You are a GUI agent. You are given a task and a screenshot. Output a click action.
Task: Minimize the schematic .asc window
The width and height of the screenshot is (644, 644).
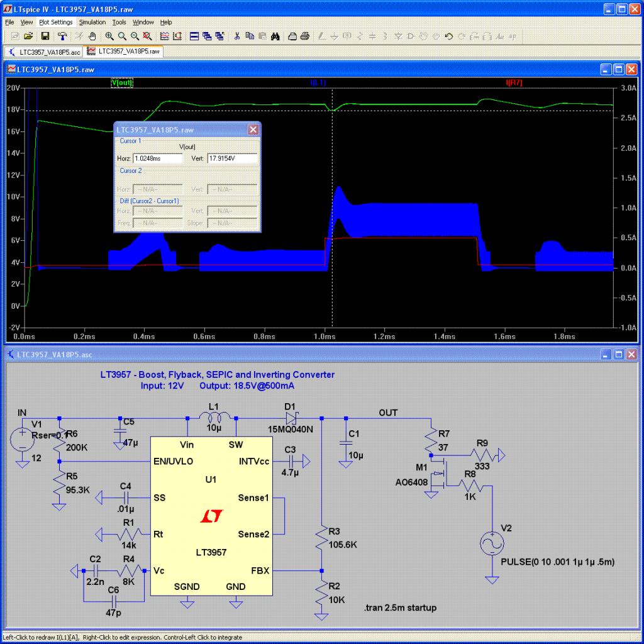tap(606, 355)
